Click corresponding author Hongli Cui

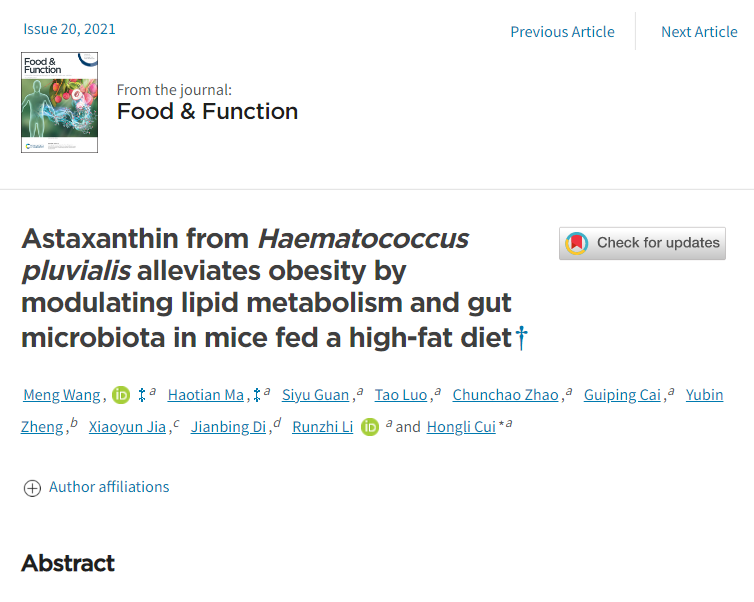461,427
